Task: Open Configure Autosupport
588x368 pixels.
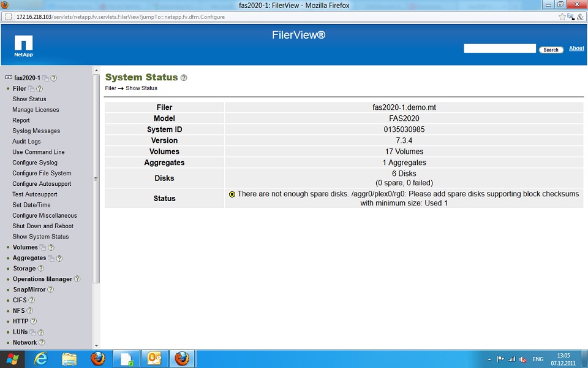Action: (x=42, y=183)
